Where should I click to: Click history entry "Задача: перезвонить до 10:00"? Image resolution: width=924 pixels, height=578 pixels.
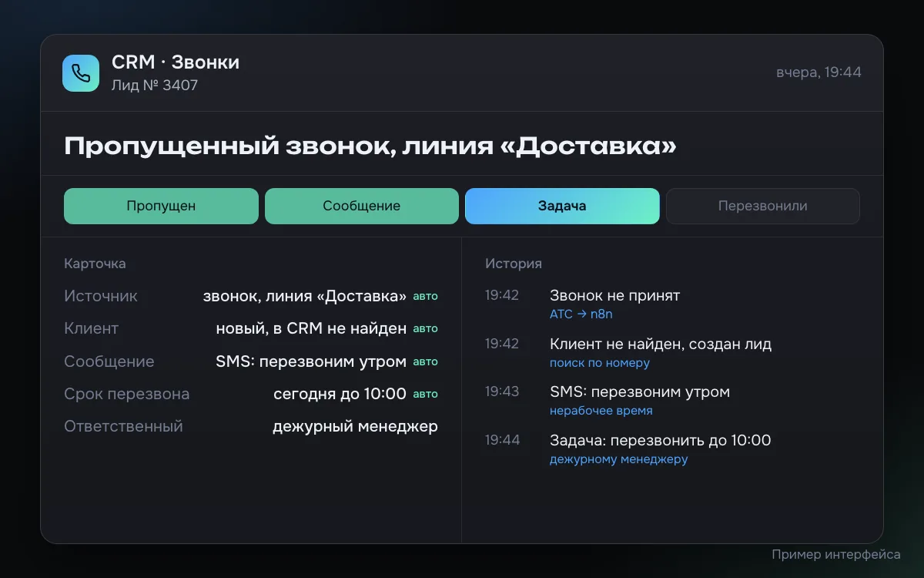(x=661, y=440)
